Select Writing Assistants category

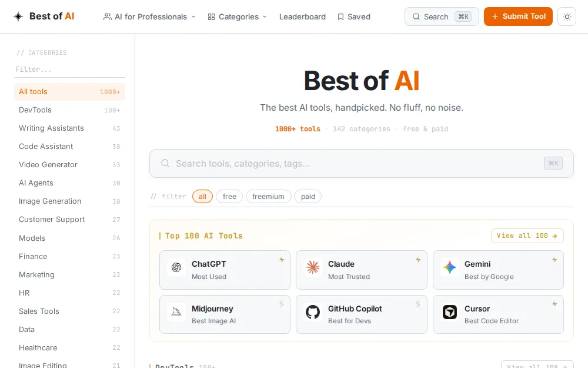coord(69,128)
